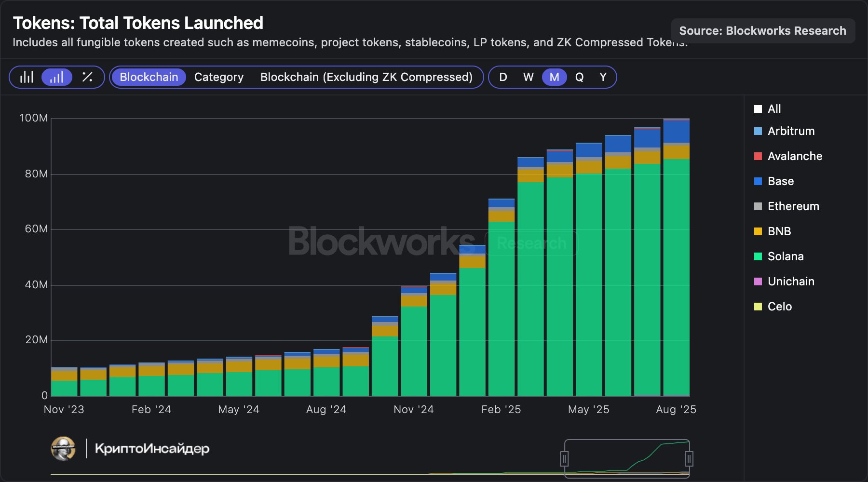Click the chart title Tokens: Total Tokens Launched
The image size is (868, 482).
coord(138,23)
